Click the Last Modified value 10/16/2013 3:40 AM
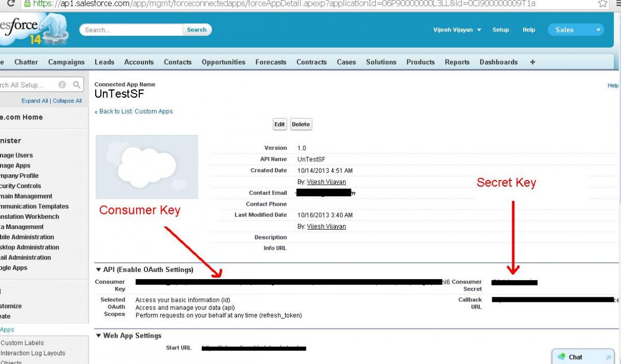The height and width of the screenshot is (364, 621). click(x=325, y=215)
